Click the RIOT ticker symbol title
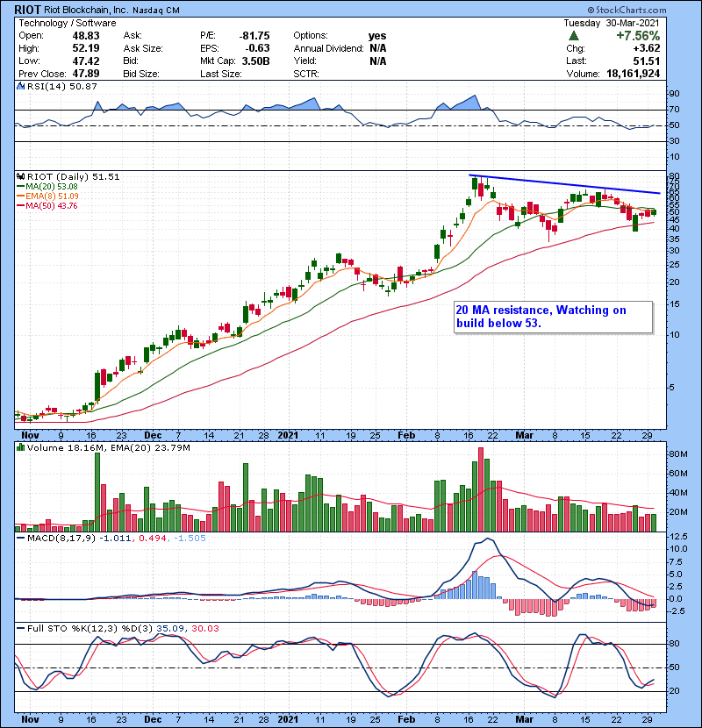 [x=27, y=10]
